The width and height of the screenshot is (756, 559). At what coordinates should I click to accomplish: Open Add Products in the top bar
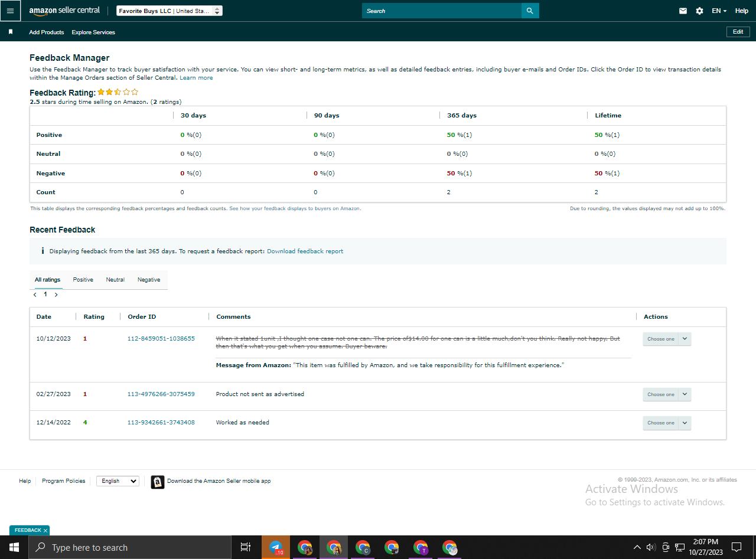[47, 32]
